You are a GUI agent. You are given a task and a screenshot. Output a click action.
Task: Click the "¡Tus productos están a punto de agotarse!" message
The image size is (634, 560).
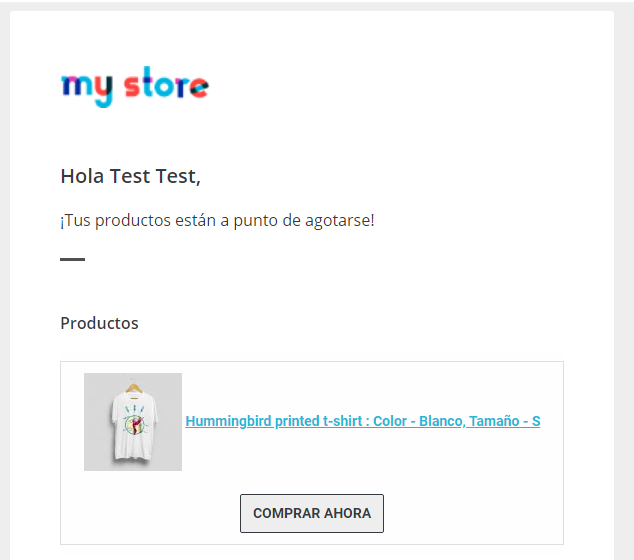(x=218, y=221)
